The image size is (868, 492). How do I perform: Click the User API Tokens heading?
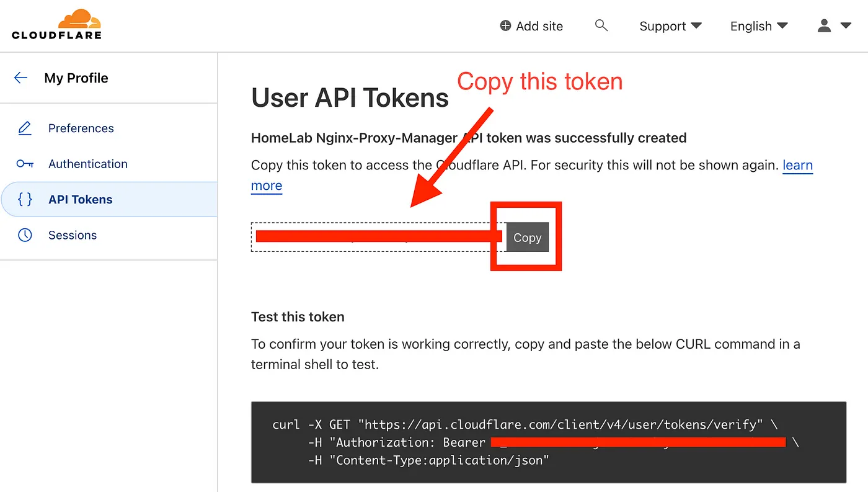coord(350,98)
